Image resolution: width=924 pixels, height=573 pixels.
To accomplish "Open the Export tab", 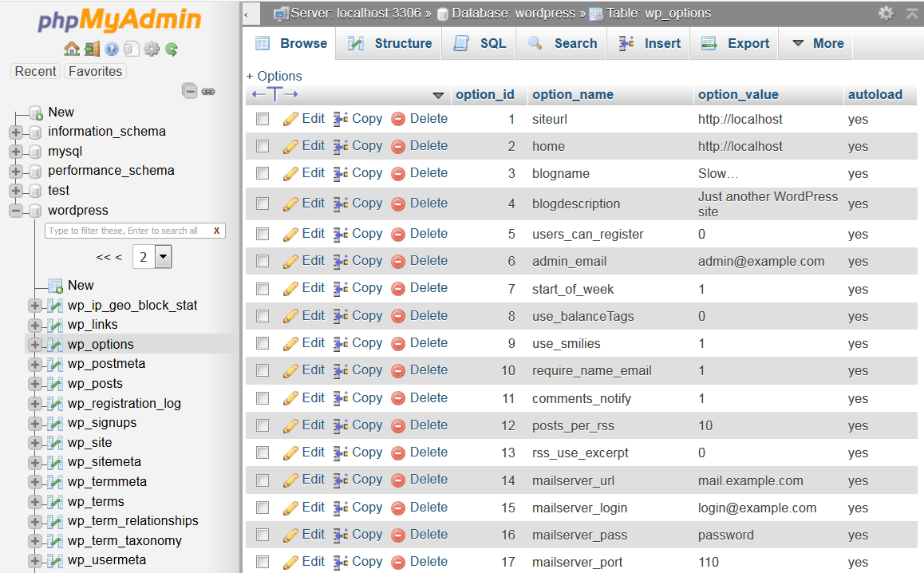I will pyautogui.click(x=735, y=44).
